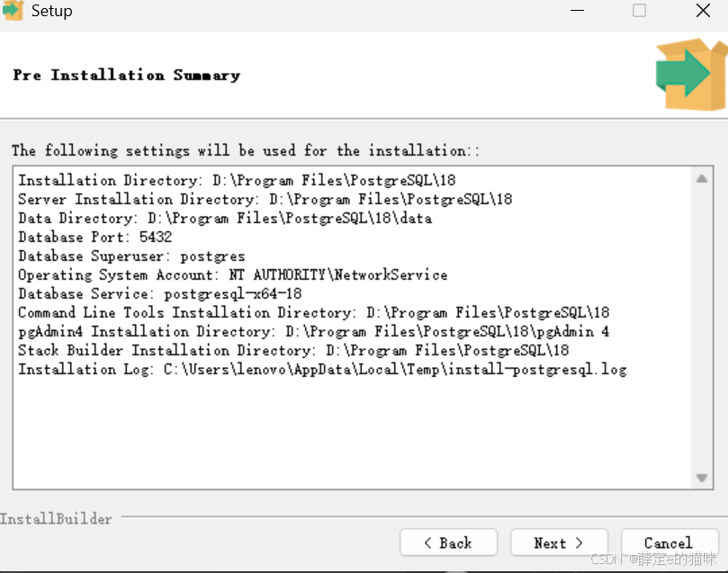Click 'The following settings will be used' text
The image size is (728, 573).
(246, 150)
